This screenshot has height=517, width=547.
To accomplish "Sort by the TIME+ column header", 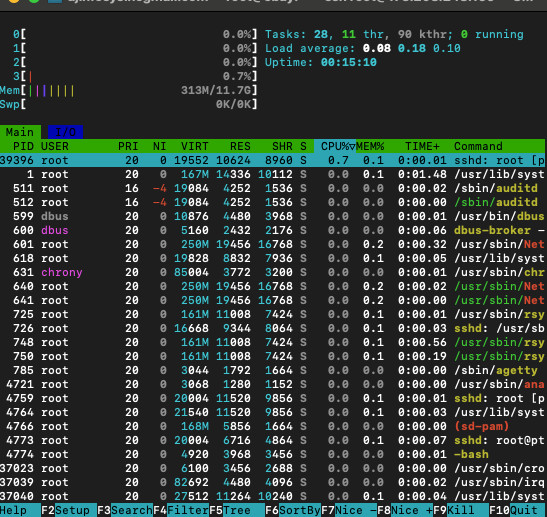I will point(422,146).
